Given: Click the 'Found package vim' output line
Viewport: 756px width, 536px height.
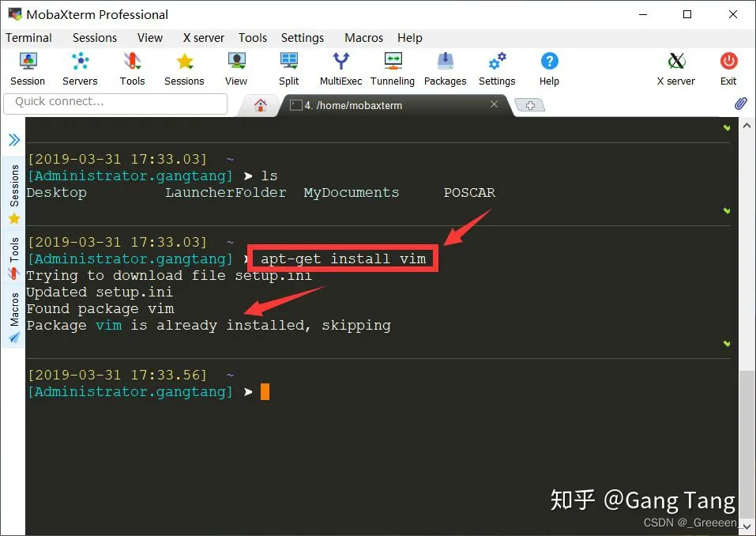Looking at the screenshot, I should tap(100, 309).
